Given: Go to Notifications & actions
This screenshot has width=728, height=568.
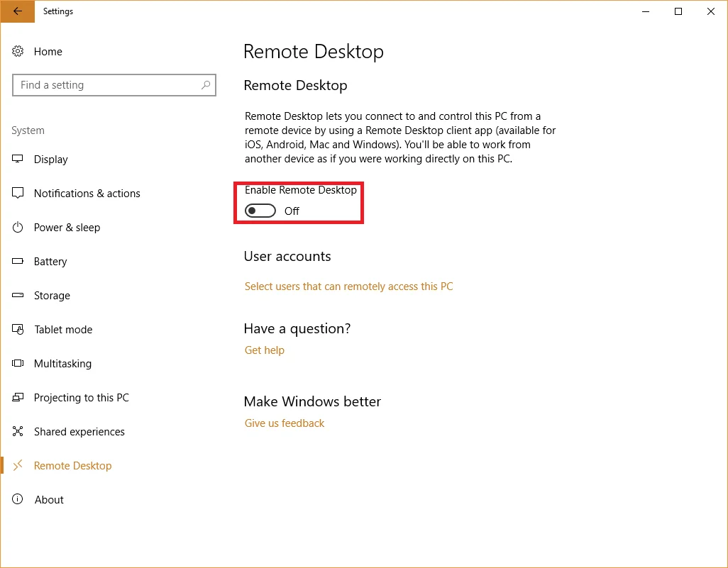Looking at the screenshot, I should [x=87, y=194].
